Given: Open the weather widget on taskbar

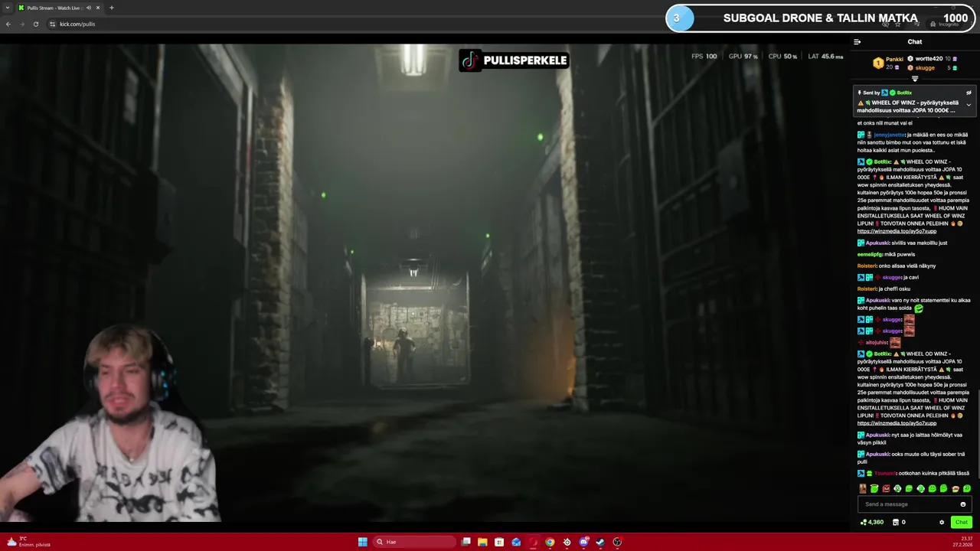Looking at the screenshot, I should [x=28, y=542].
